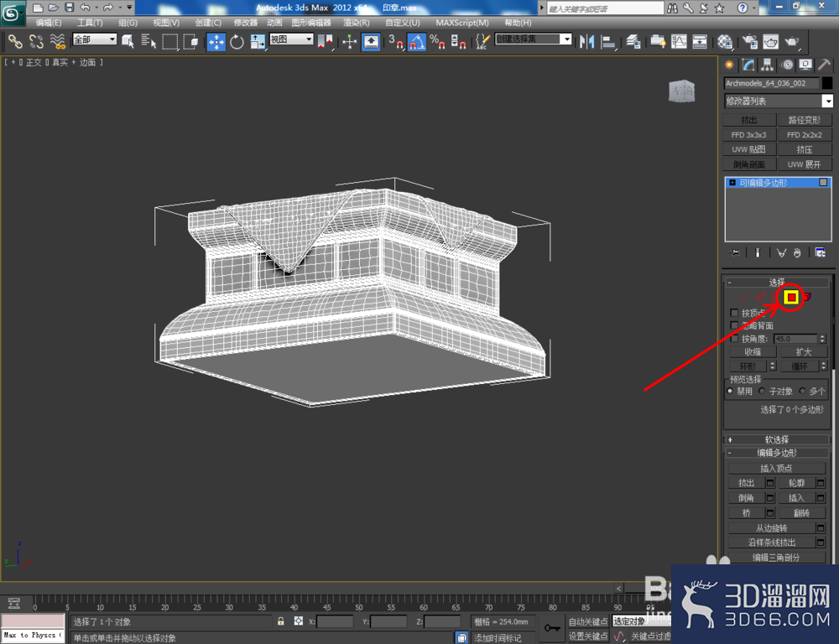Activate Select and Move tool
The height and width of the screenshot is (644, 839).
click(216, 42)
